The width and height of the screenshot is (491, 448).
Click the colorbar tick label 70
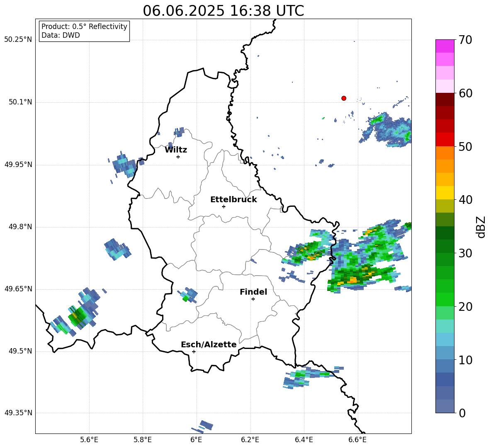[466, 40]
